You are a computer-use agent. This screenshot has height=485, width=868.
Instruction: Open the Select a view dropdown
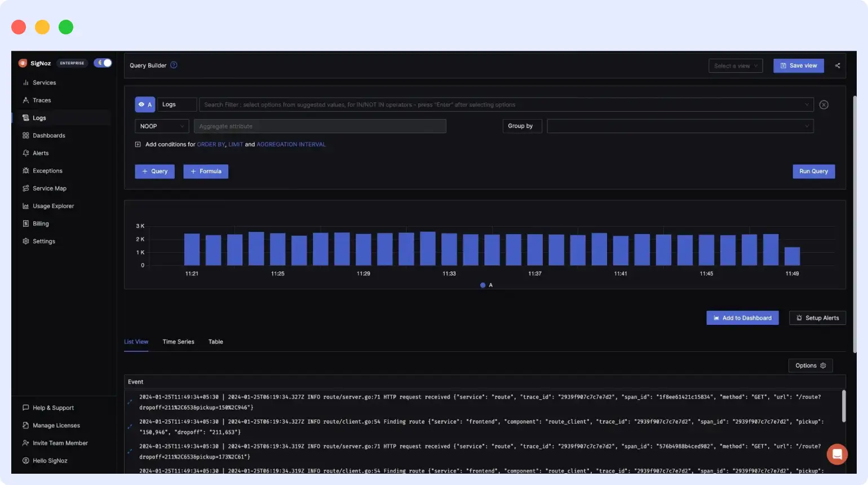pos(736,66)
